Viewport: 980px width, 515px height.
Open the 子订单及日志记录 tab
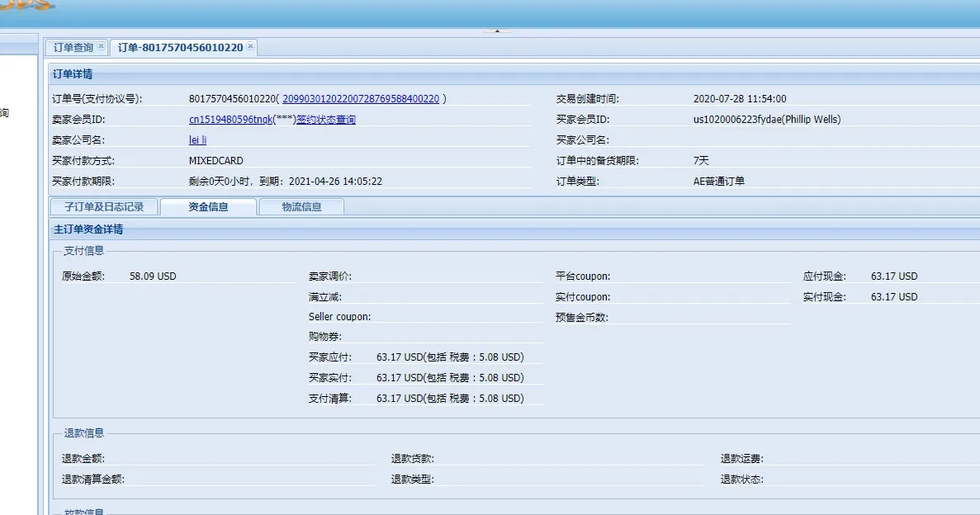[x=104, y=207]
